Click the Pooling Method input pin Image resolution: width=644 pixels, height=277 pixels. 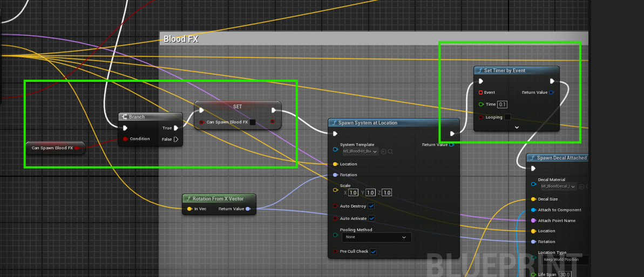pos(336,235)
